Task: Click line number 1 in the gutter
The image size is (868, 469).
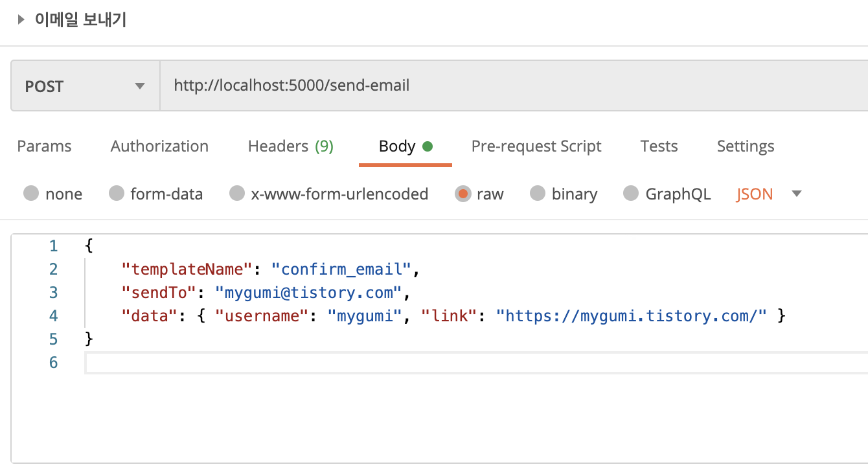Action: [53, 246]
